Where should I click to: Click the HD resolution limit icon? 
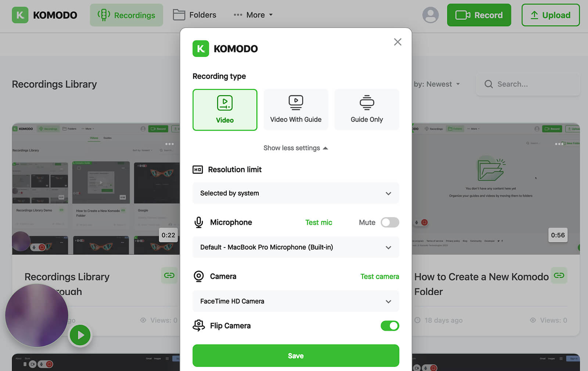[x=198, y=170]
